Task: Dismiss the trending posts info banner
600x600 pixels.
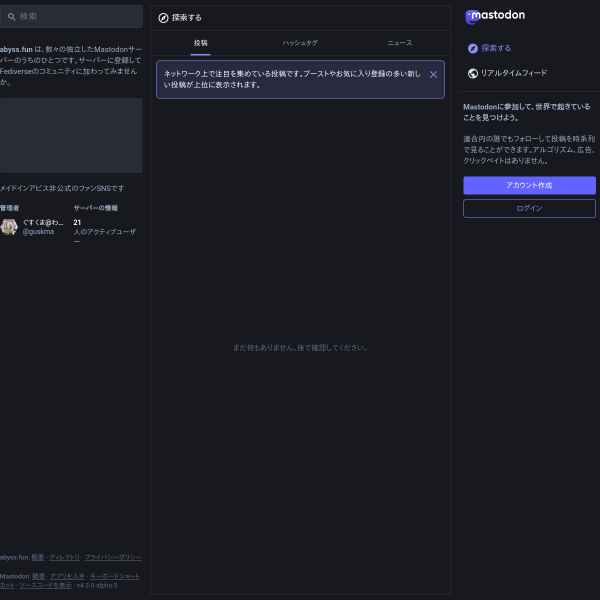Action: pos(433,75)
